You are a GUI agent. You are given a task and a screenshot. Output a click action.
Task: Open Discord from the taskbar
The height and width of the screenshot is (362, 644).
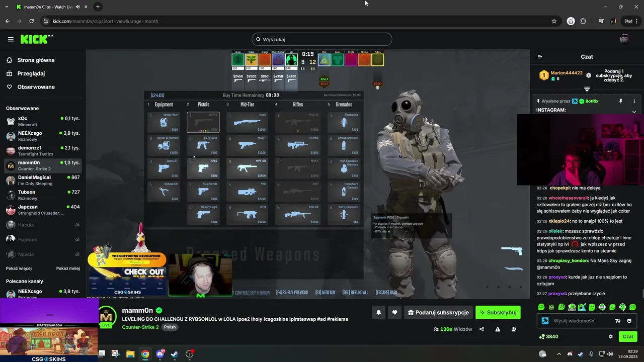pos(160,354)
